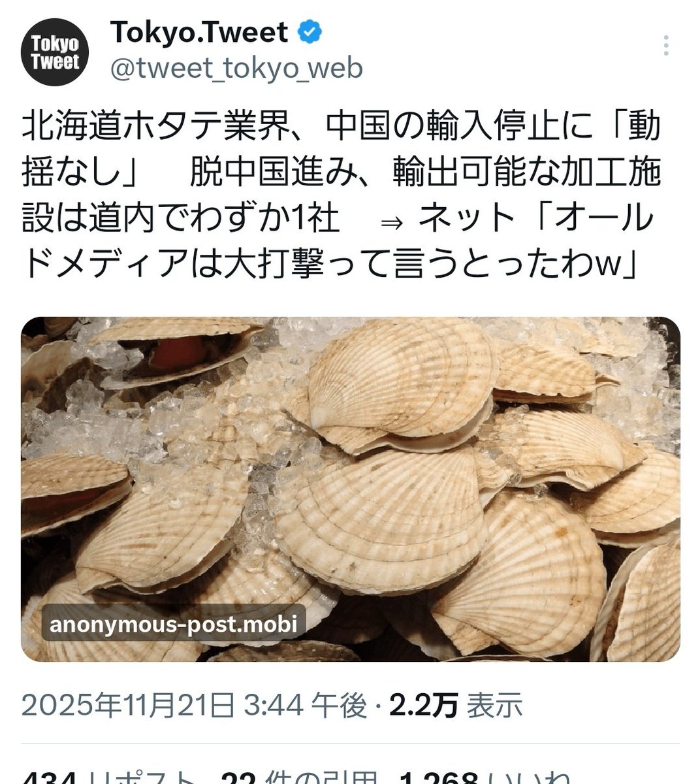The height and width of the screenshot is (784, 700).
Task: Open the @tweet_tokyo_web handle
Action: click(236, 68)
